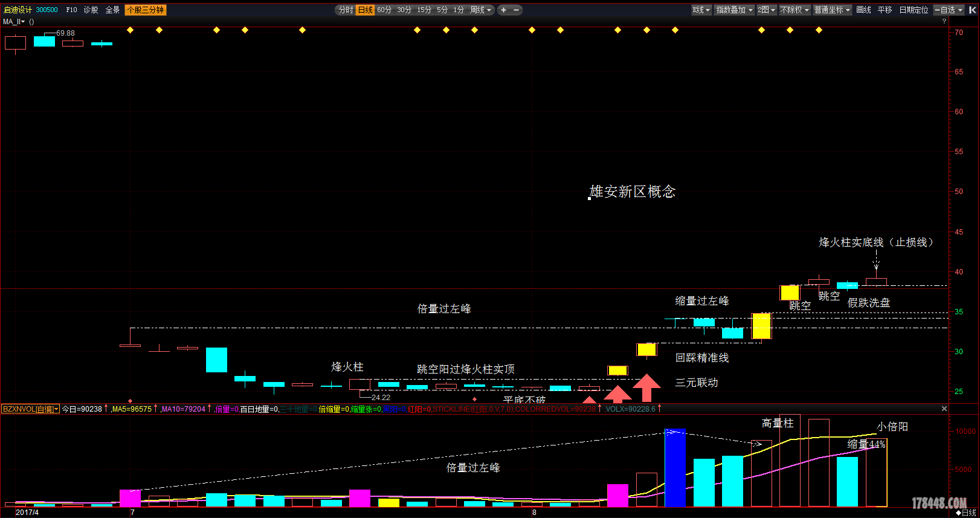Zoom in chart with plus button

coord(503,10)
